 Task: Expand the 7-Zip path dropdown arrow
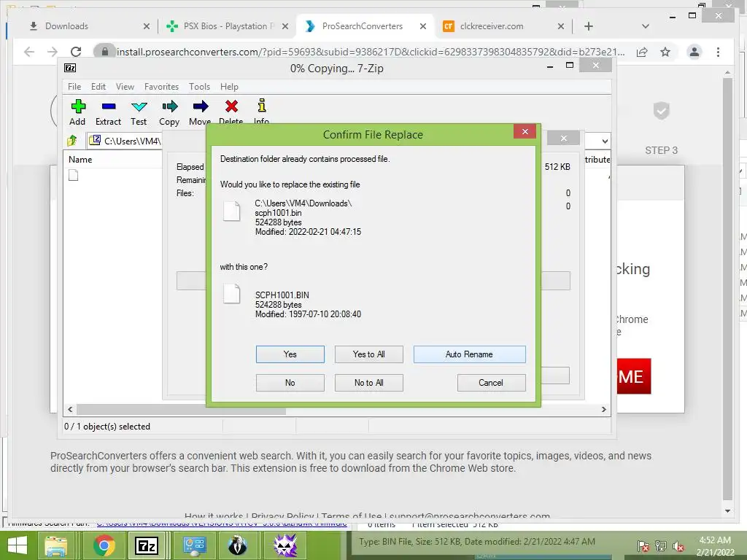[605, 141]
